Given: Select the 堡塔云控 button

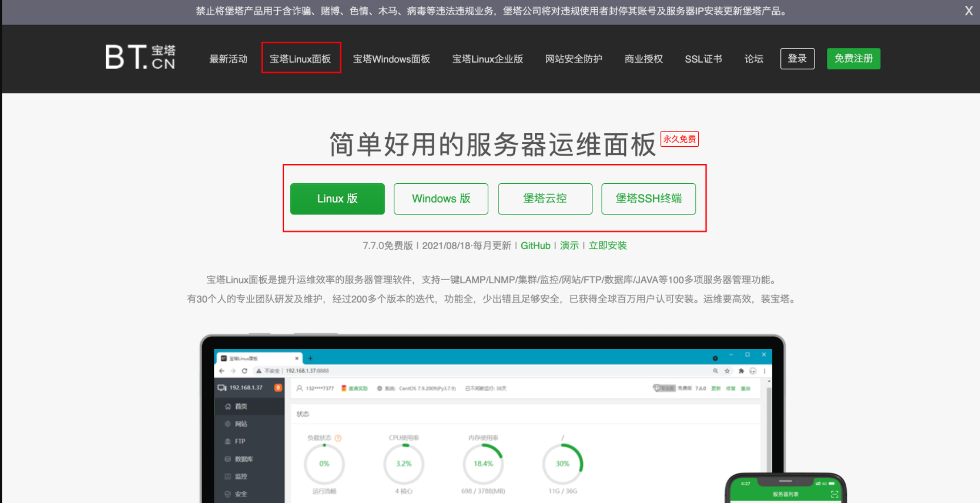Looking at the screenshot, I should point(545,199).
